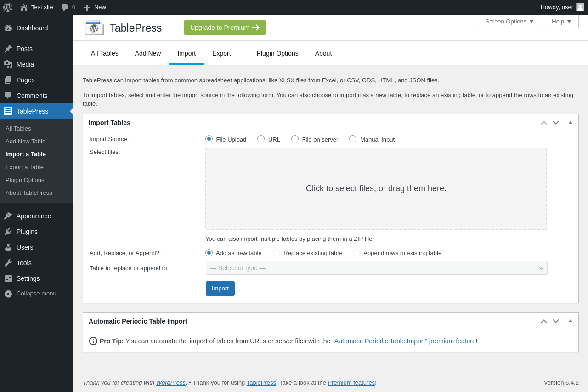Click the Pro Tip info icon
588x392 pixels.
coord(93,341)
